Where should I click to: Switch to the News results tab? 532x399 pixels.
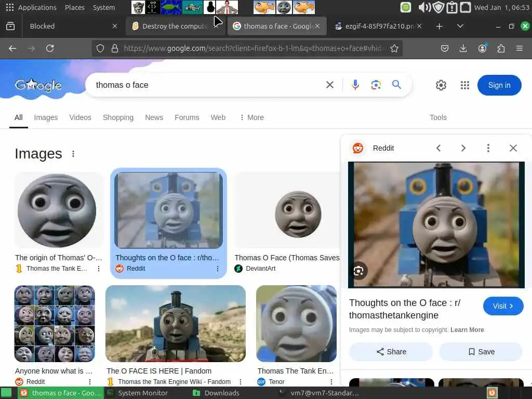click(x=154, y=117)
